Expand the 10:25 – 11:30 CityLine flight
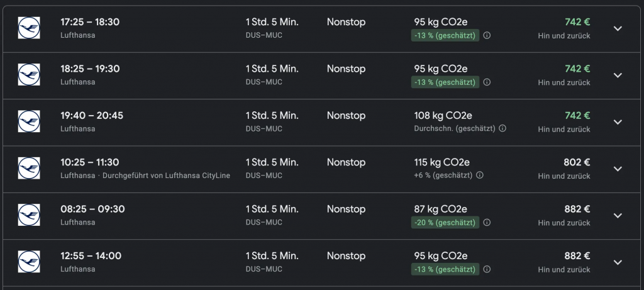This screenshot has height=290, width=644. coord(618,169)
